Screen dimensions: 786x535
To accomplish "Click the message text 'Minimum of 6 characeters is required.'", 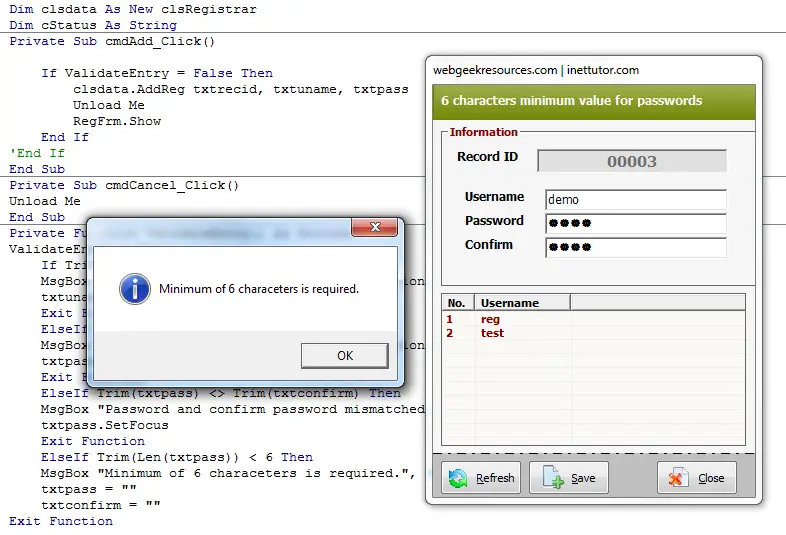I will (x=259, y=289).
